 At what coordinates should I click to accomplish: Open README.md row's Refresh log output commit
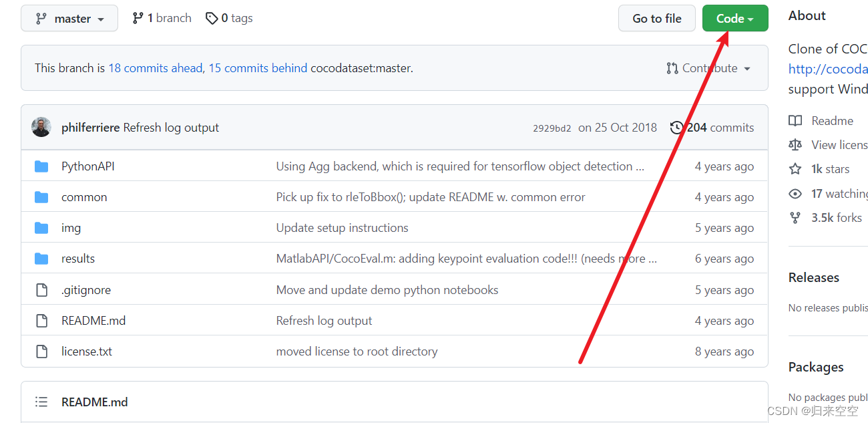tap(324, 321)
